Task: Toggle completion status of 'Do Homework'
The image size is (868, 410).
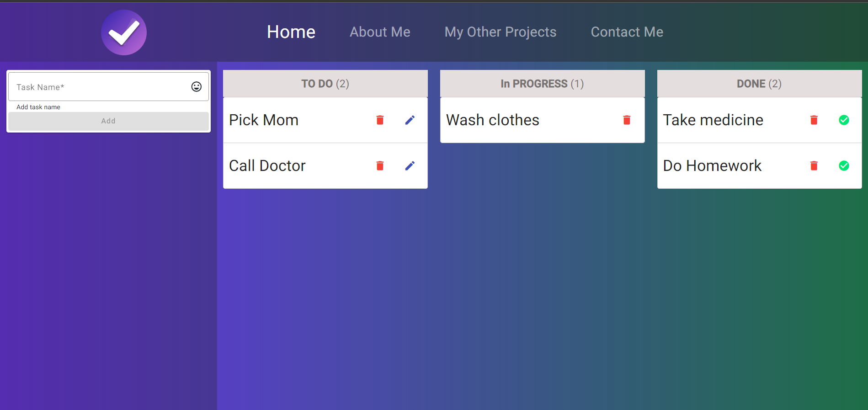Action: (x=844, y=165)
